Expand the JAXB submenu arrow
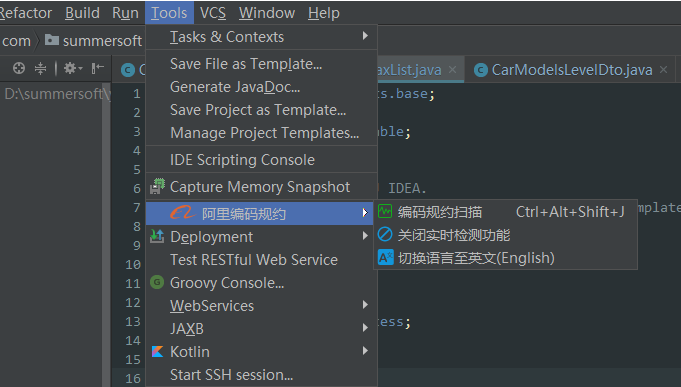This screenshot has width=681, height=387. tap(365, 327)
